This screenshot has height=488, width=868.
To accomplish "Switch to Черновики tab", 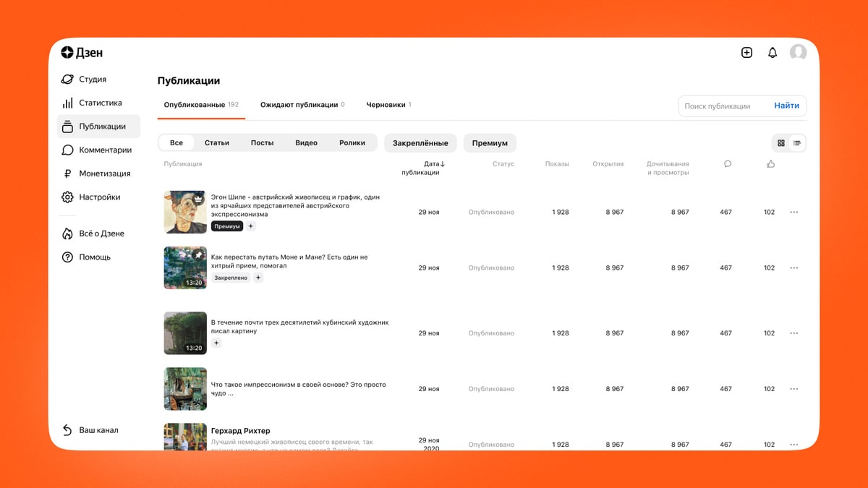I will 388,105.
